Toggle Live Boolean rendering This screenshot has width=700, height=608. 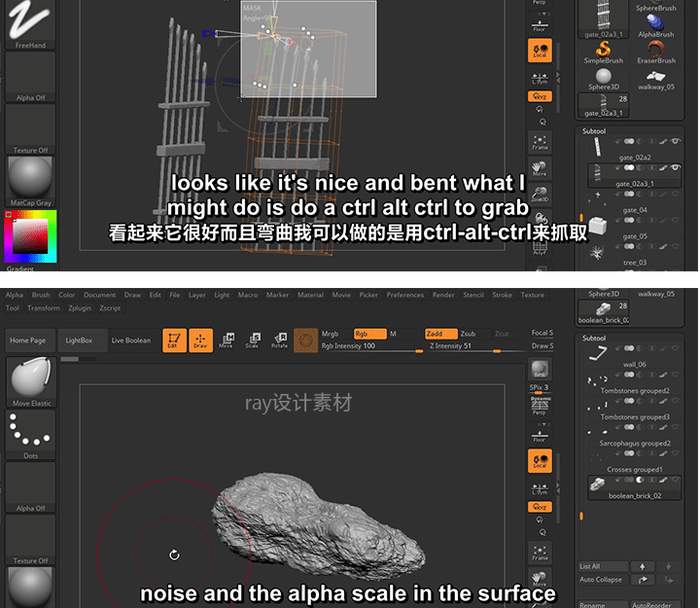tap(131, 340)
